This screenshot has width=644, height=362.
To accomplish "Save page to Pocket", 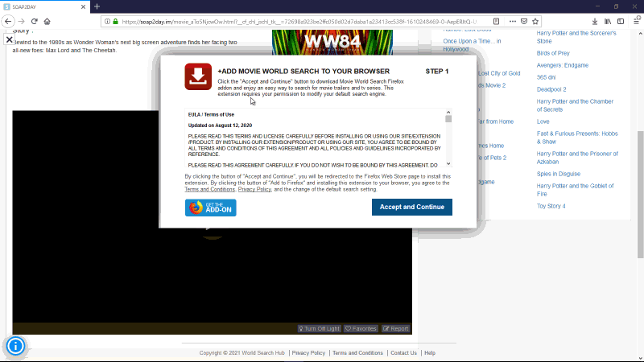I will tap(524, 22).
